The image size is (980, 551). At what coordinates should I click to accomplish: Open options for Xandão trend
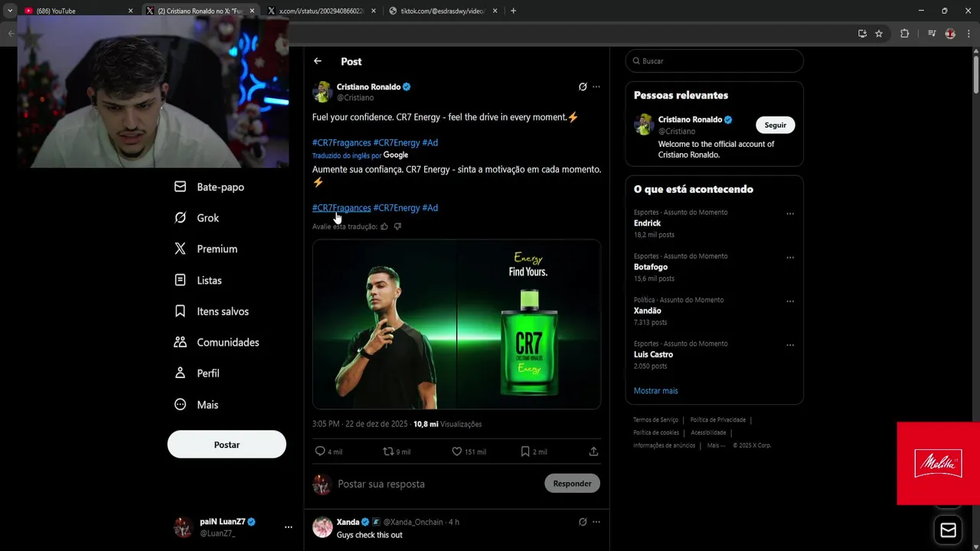pos(790,302)
